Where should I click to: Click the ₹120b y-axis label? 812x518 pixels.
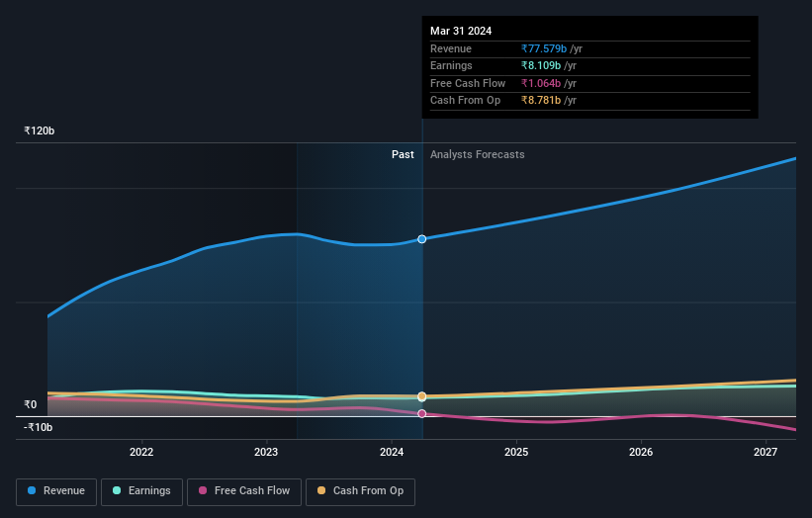tap(40, 130)
